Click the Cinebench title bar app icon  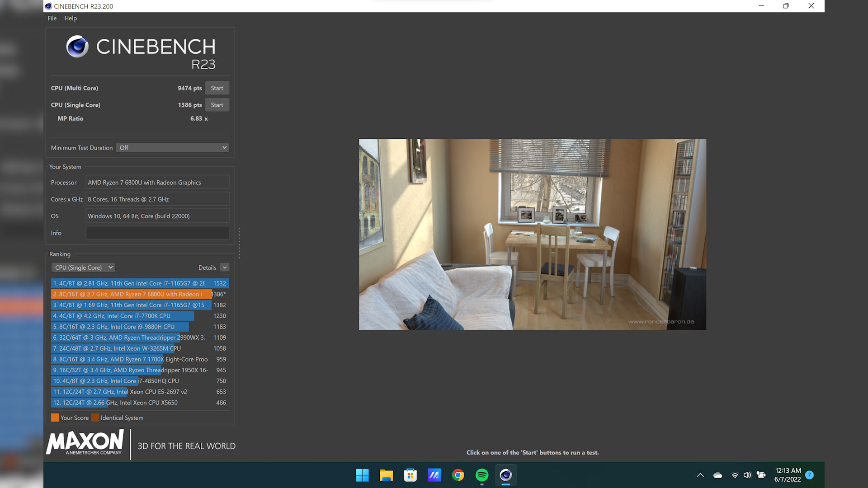click(x=48, y=6)
